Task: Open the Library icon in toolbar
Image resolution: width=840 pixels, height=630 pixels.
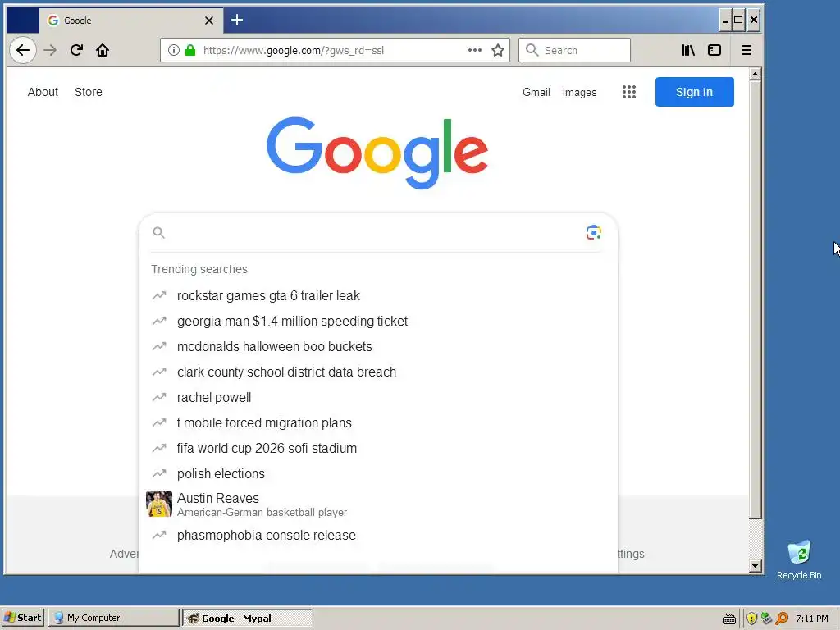Action: pyautogui.click(x=688, y=50)
